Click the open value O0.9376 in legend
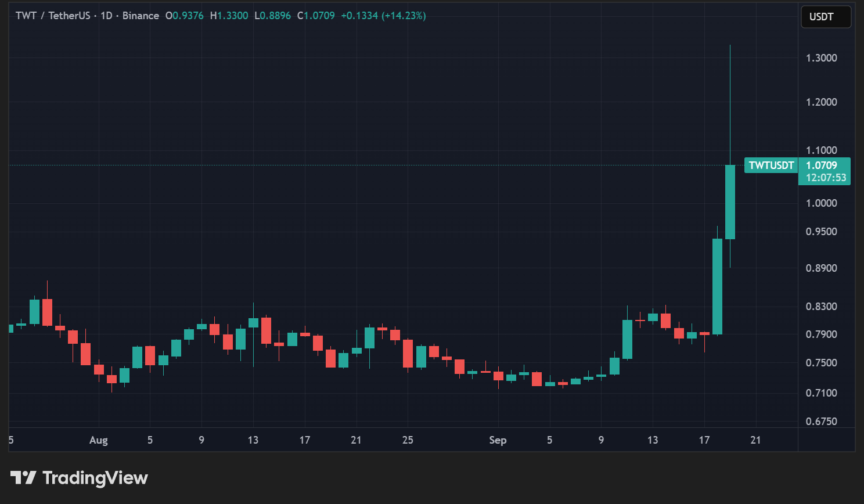 pyautogui.click(x=185, y=16)
